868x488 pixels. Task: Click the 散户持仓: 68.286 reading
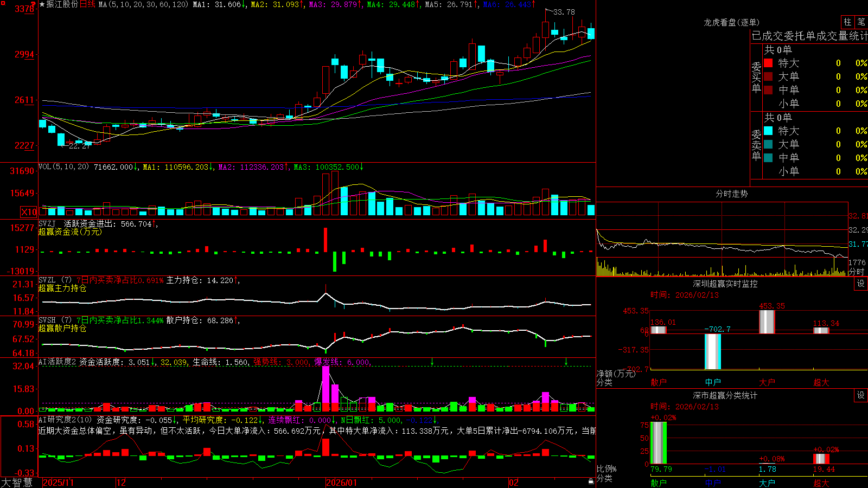pyautogui.click(x=201, y=320)
